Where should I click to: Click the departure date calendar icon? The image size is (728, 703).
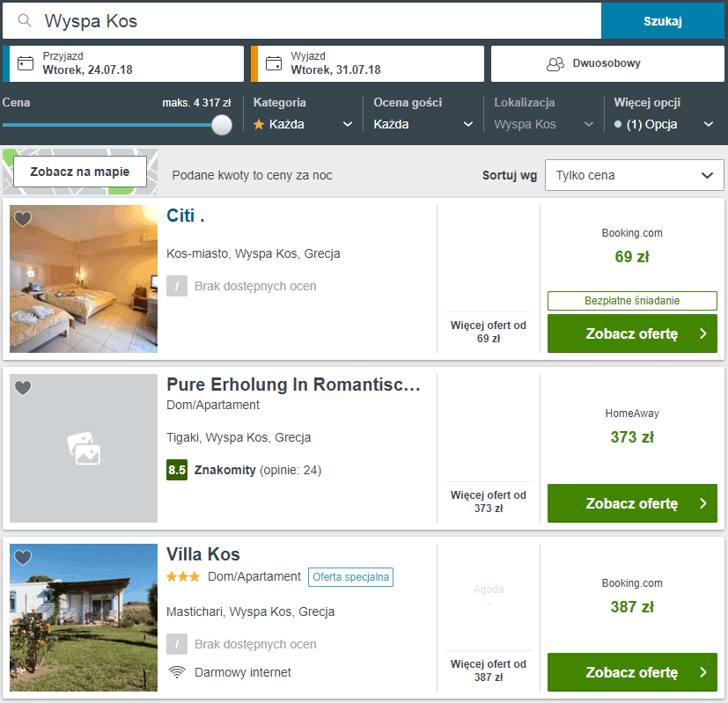[274, 63]
